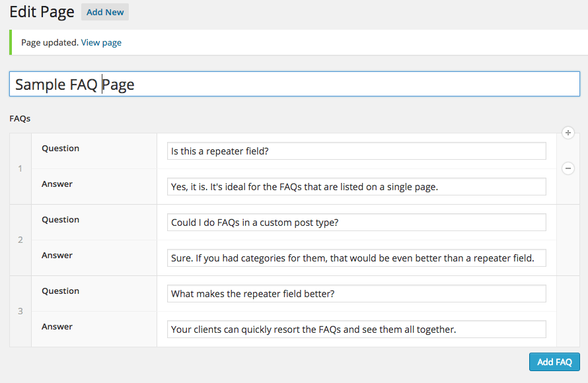Edit 'Your clients can quickly resort' answer field
The height and width of the screenshot is (383, 588).
click(x=356, y=329)
